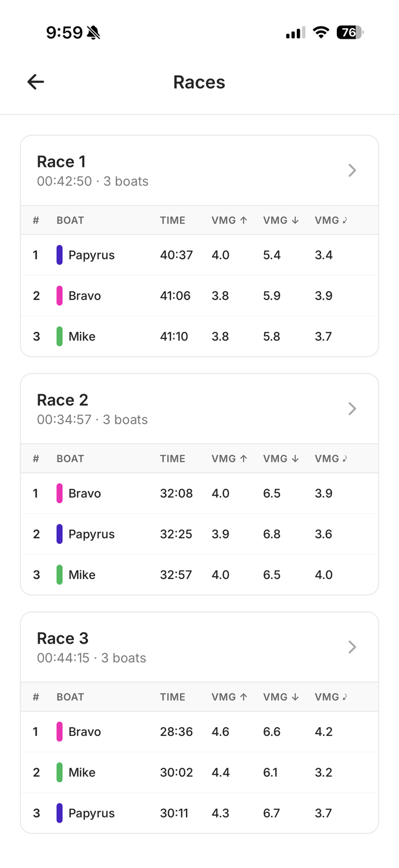Click the VMG upwind arrow icon in Race 3
Image resolution: width=399 pixels, height=868 pixels.
coord(244,697)
